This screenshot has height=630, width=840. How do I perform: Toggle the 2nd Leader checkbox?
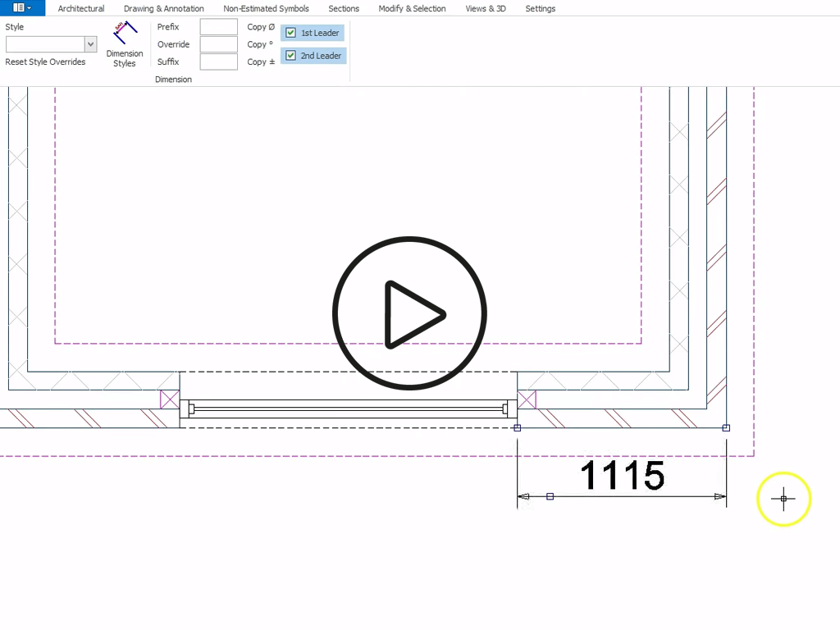point(290,55)
